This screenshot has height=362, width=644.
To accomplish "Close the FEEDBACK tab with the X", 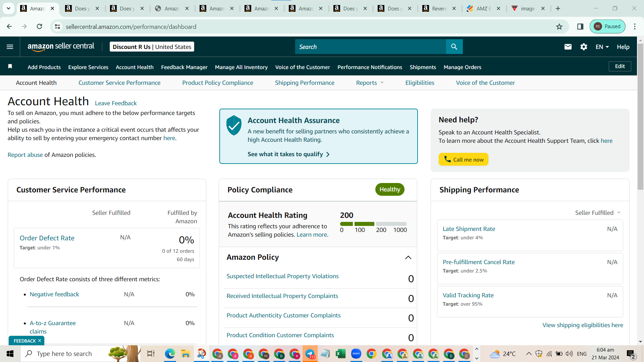I will pyautogui.click(x=40, y=341).
